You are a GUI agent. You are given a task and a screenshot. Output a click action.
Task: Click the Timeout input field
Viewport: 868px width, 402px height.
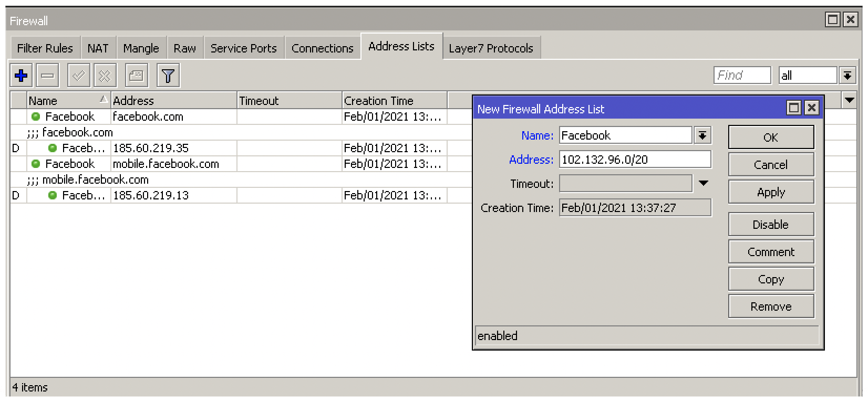(x=625, y=184)
